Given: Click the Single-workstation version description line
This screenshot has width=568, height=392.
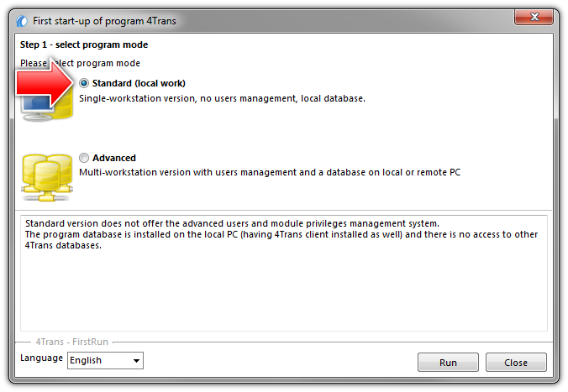Looking at the screenshot, I should 222,98.
